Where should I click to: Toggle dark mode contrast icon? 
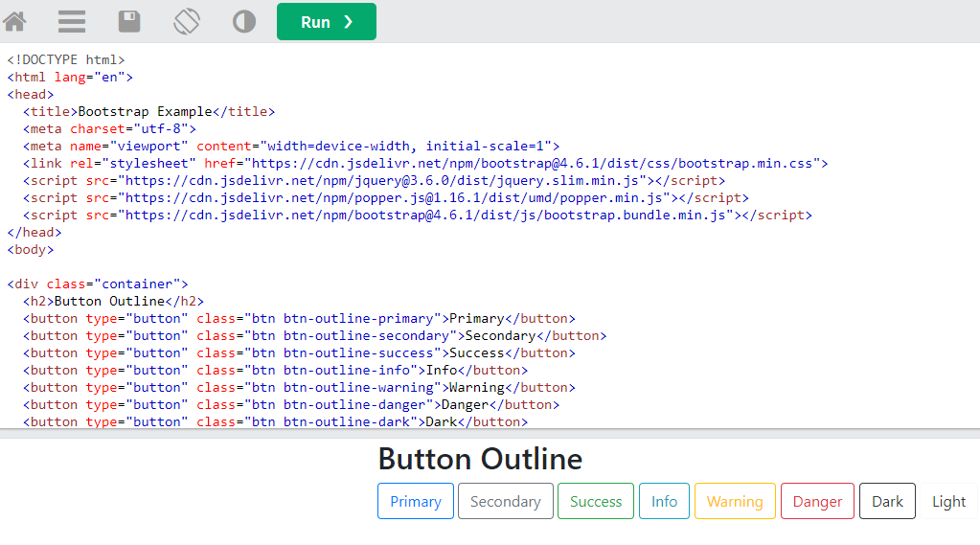(x=244, y=22)
